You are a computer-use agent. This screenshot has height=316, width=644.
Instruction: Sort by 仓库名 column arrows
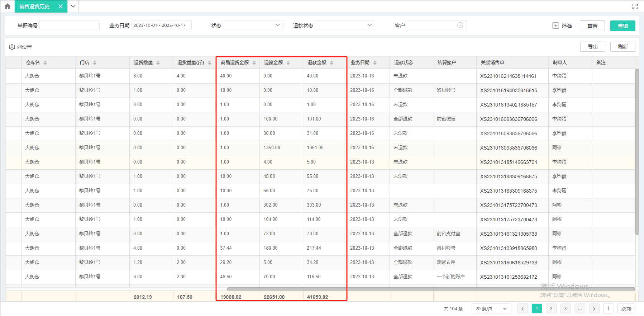45,62
